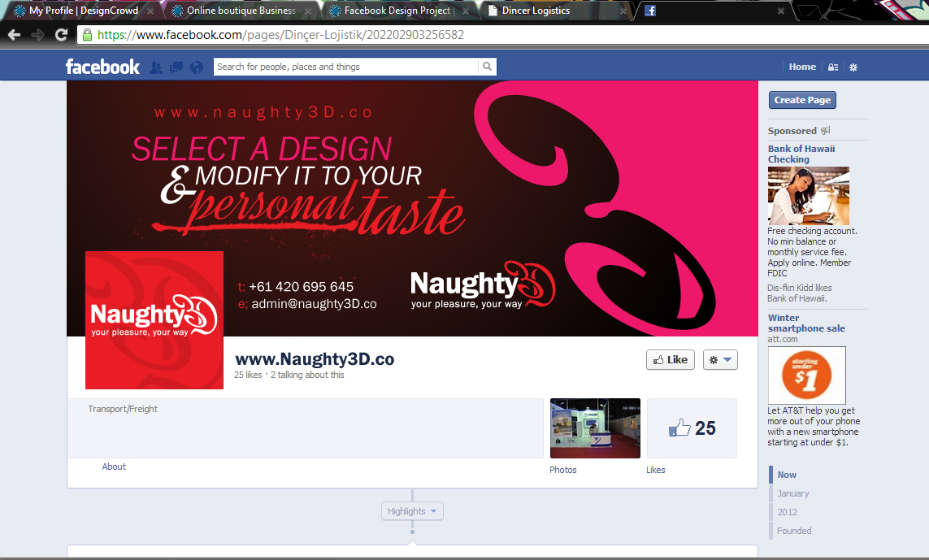Viewport: 929px width, 560px height.
Task: Close the Facebook Design Project tab
Action: (466, 11)
